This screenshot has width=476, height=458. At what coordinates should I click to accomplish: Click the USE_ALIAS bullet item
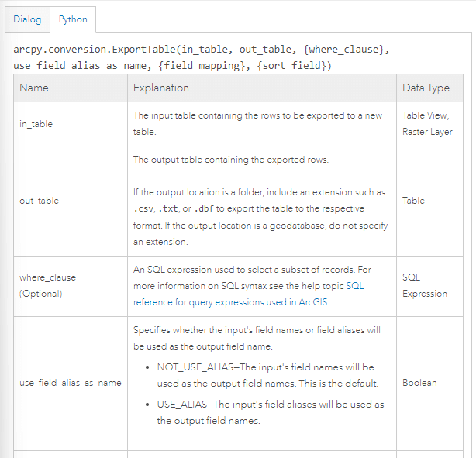[x=270, y=412]
